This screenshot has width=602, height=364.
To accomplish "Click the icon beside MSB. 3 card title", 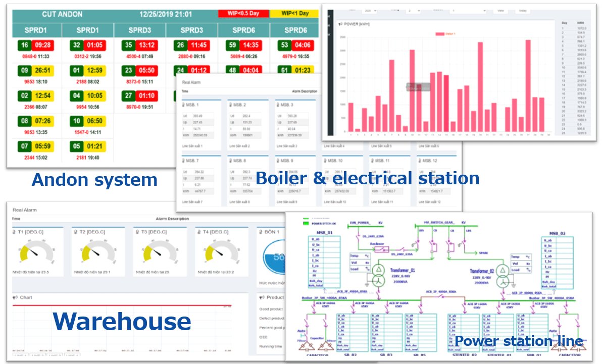I will tap(278, 105).
